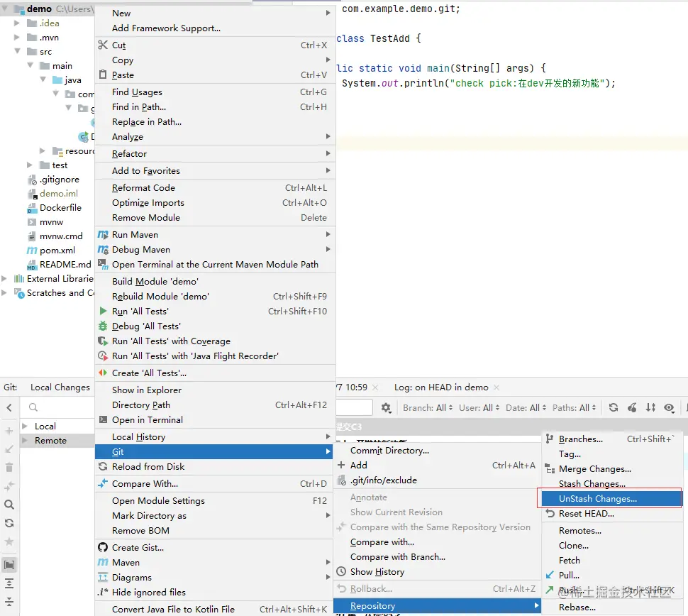Viewport: 688px width, 616px height.
Task: Choose Local History submenu
Action: click(x=215, y=436)
